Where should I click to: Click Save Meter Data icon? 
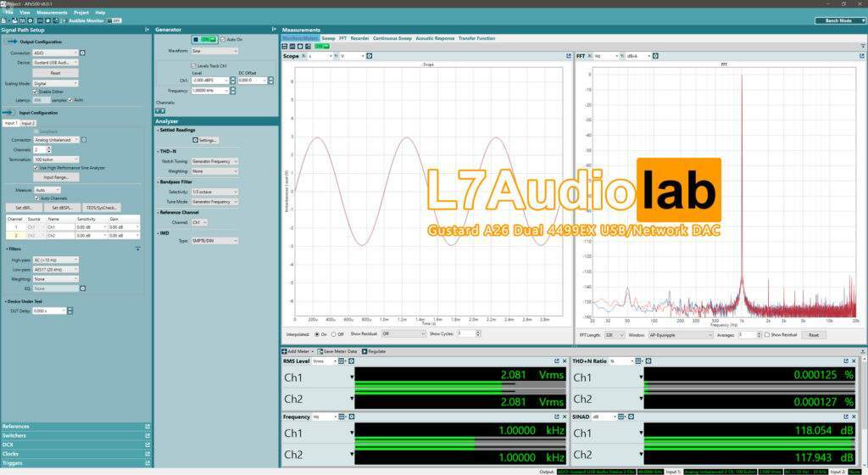(320, 351)
